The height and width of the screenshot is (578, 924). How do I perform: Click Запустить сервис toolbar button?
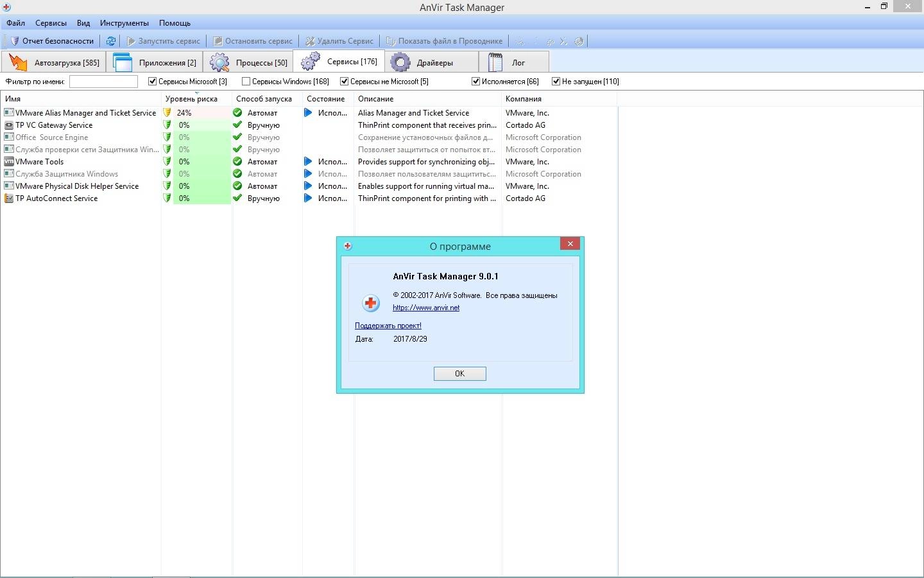click(164, 40)
